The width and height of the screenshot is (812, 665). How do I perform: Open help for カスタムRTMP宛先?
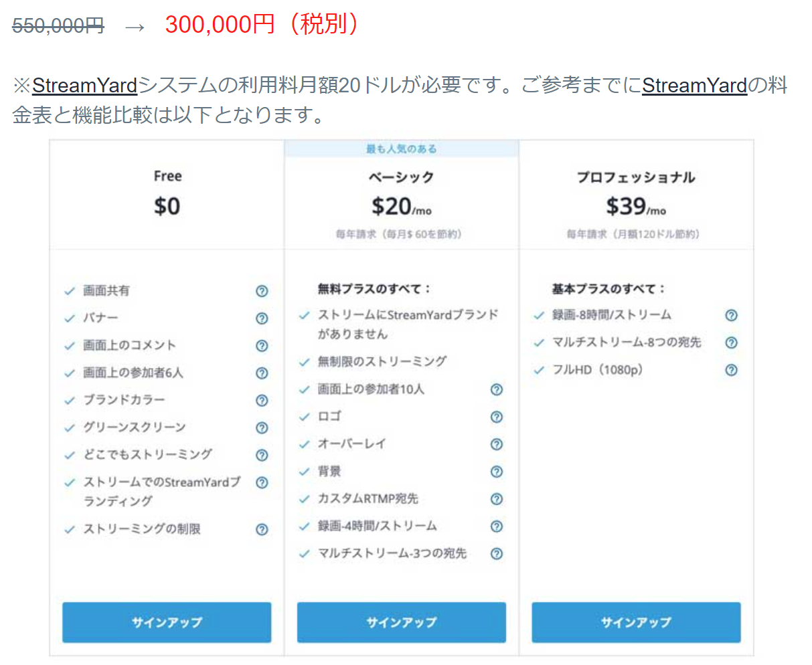coord(497,499)
